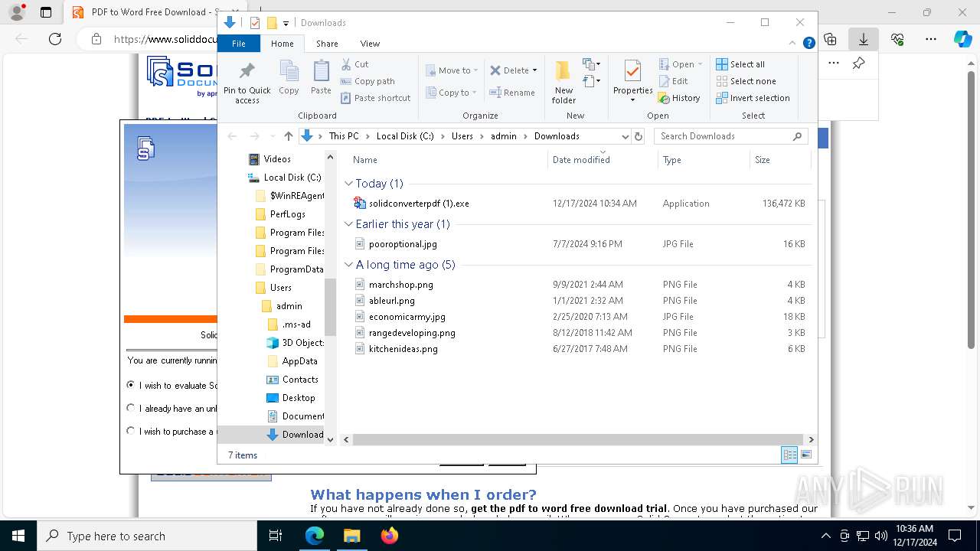This screenshot has width=980, height=551.
Task: Open File Explorer from taskbar
Action: pyautogui.click(x=351, y=536)
